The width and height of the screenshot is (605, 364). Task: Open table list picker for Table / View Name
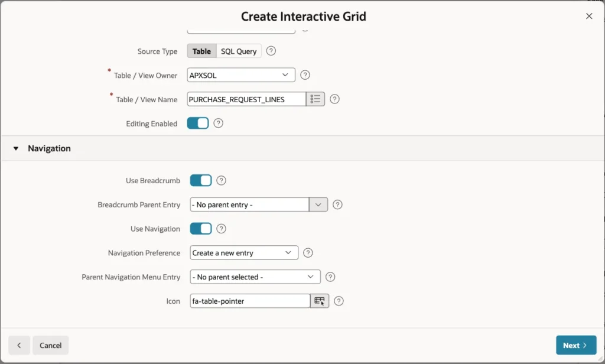(315, 99)
